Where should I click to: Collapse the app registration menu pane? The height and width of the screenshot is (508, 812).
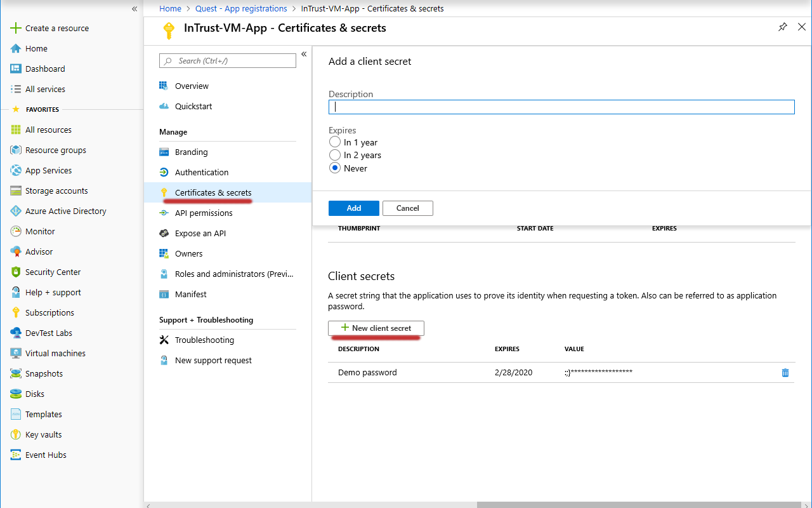click(x=304, y=55)
